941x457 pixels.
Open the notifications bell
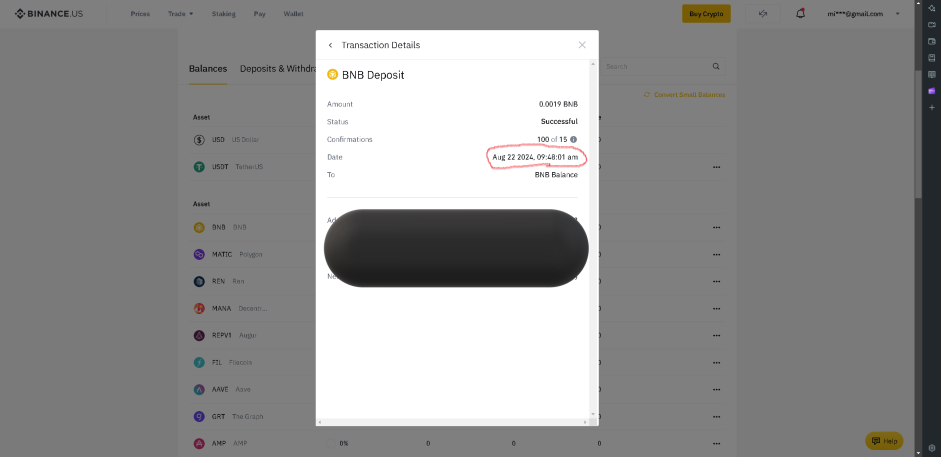pos(800,14)
